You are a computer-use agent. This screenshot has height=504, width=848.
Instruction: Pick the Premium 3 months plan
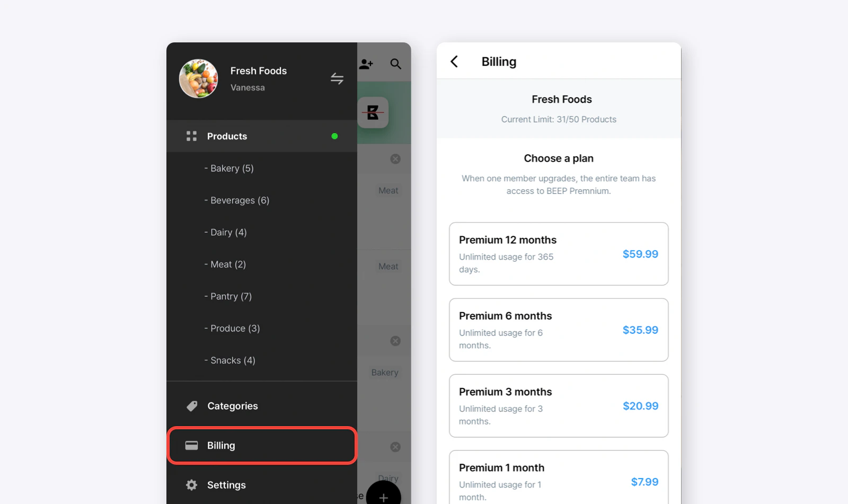click(559, 406)
